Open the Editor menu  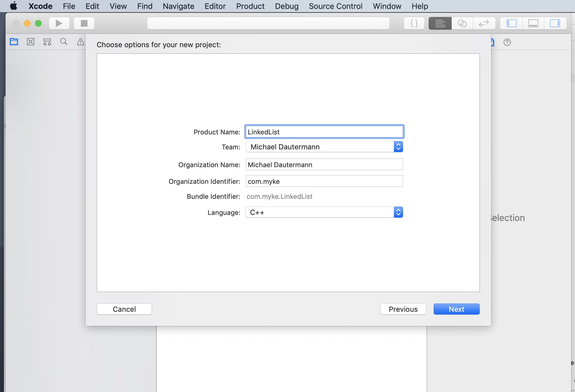(215, 6)
